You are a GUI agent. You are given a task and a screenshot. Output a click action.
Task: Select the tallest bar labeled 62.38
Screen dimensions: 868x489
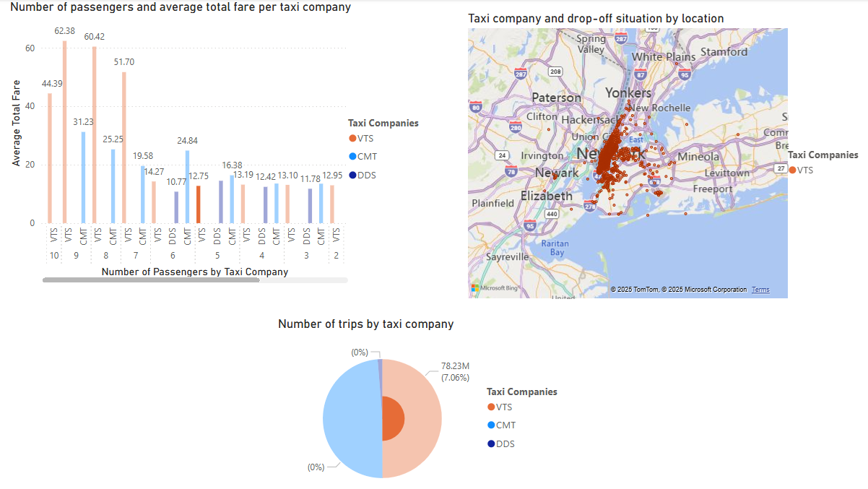point(64,130)
